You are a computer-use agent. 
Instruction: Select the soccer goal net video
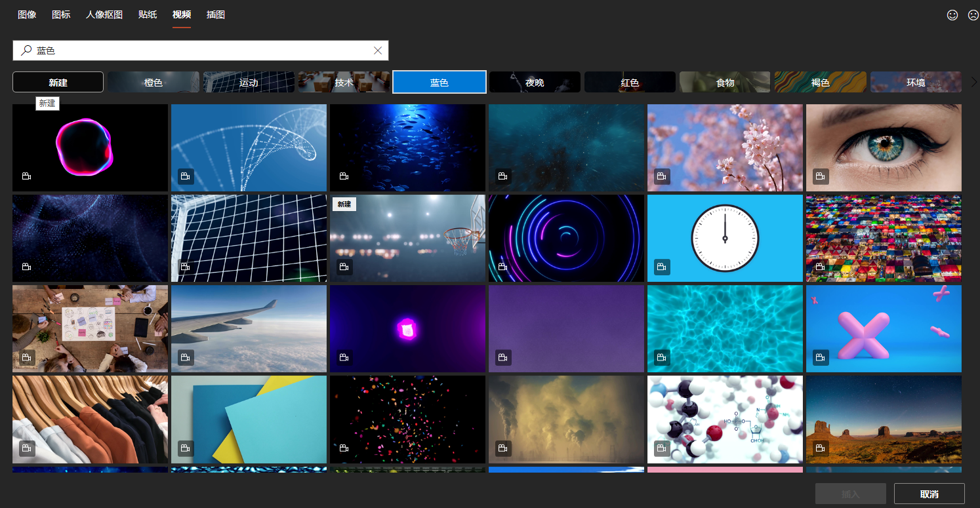point(249,238)
